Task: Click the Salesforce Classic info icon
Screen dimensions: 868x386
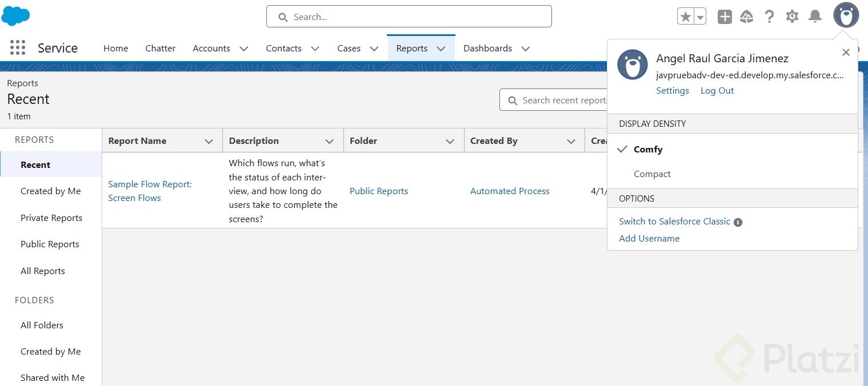Action: tap(738, 222)
